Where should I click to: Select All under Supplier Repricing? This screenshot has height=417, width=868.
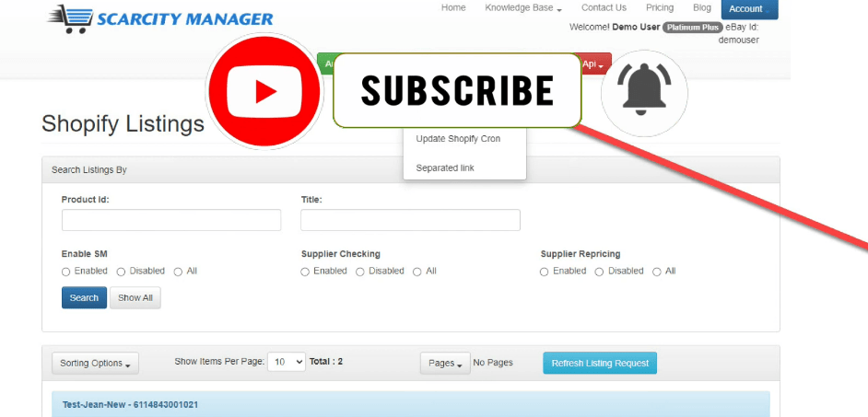(x=657, y=272)
